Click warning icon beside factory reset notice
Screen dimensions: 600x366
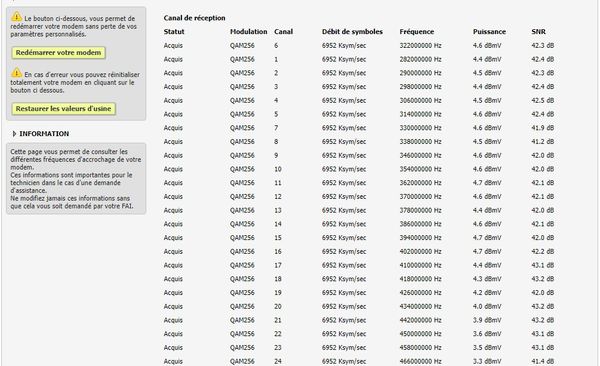16,72
